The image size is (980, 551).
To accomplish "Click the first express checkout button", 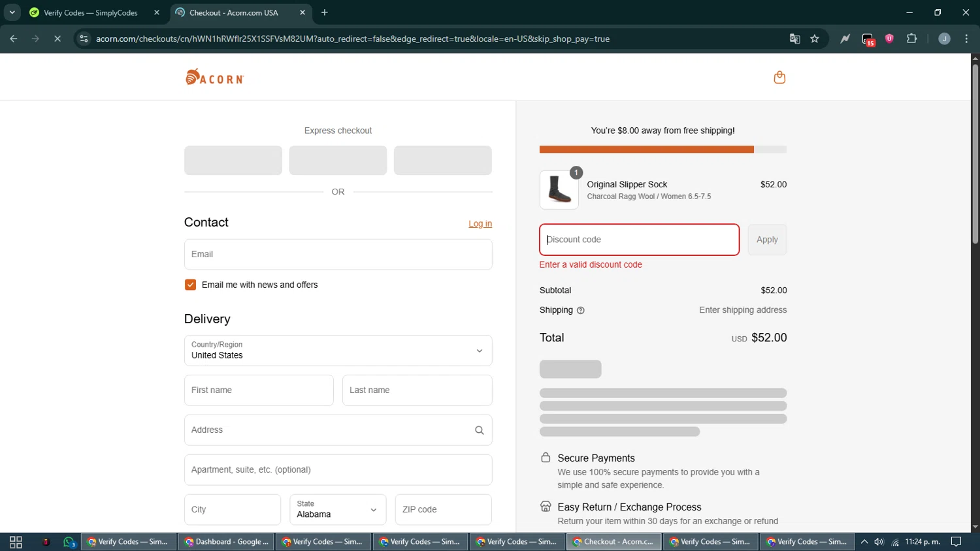I will [x=233, y=161].
